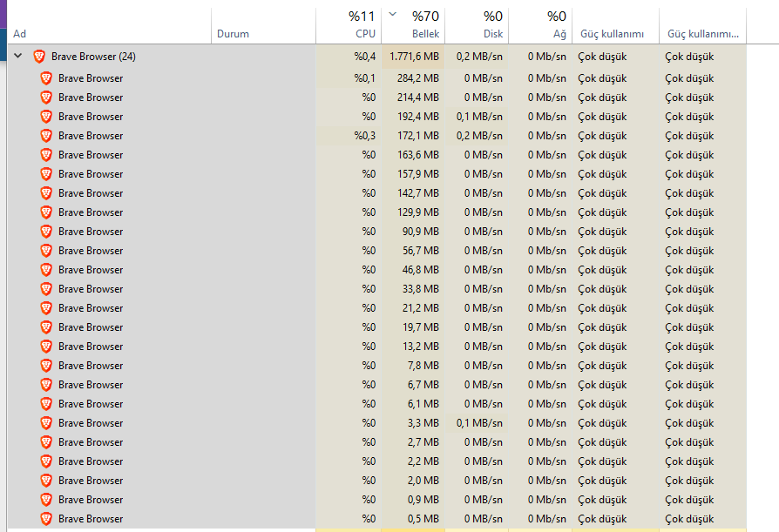
Task: Click the 129,9 MB memory value
Action: (417, 212)
